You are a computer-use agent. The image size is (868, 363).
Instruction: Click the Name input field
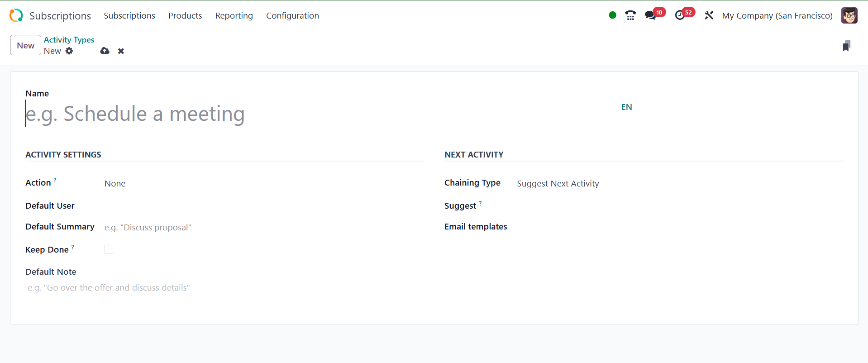tap(317, 114)
